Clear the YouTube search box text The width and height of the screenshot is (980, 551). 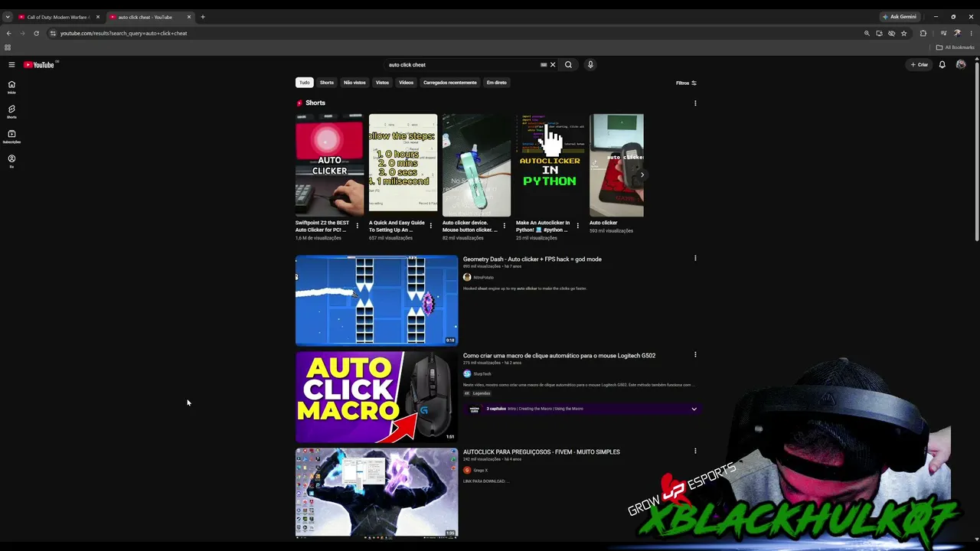pos(553,65)
